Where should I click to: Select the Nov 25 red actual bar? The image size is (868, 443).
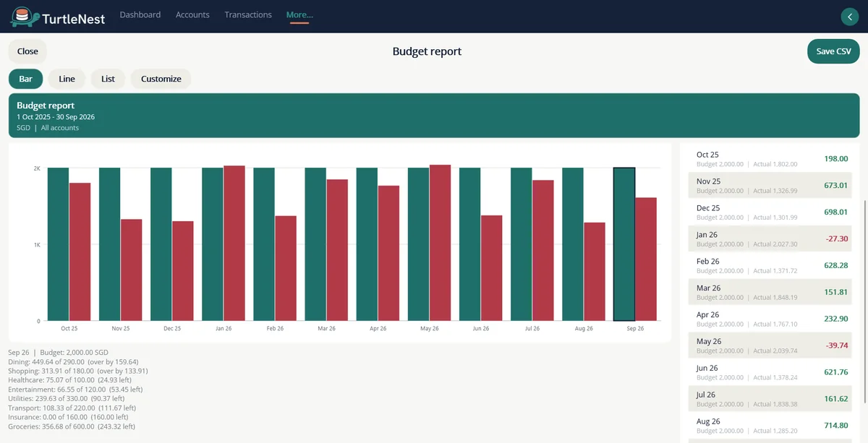click(x=132, y=270)
